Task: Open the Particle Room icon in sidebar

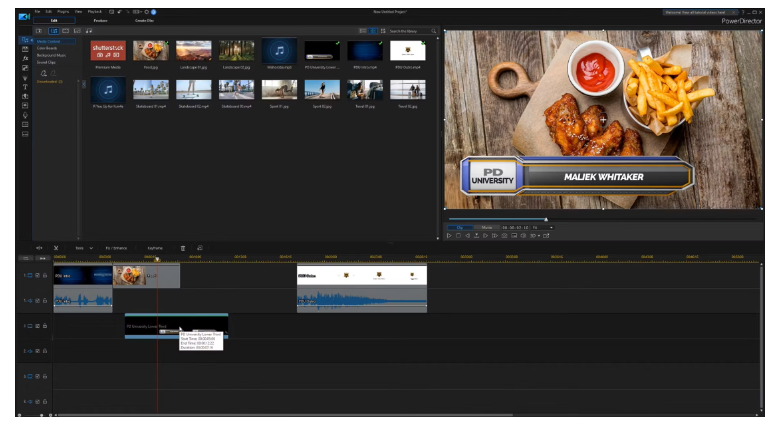Action: pyautogui.click(x=25, y=78)
